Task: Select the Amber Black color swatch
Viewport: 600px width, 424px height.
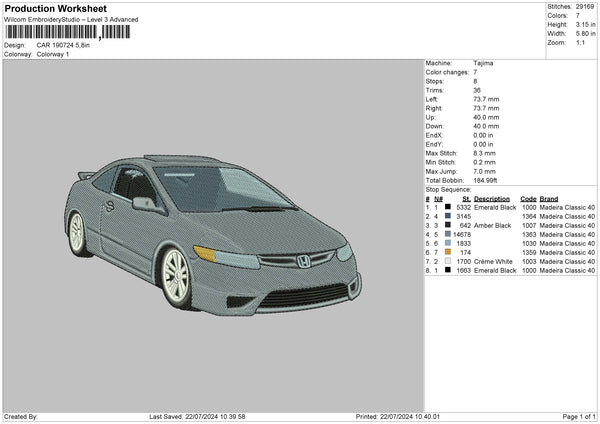Action: point(448,225)
